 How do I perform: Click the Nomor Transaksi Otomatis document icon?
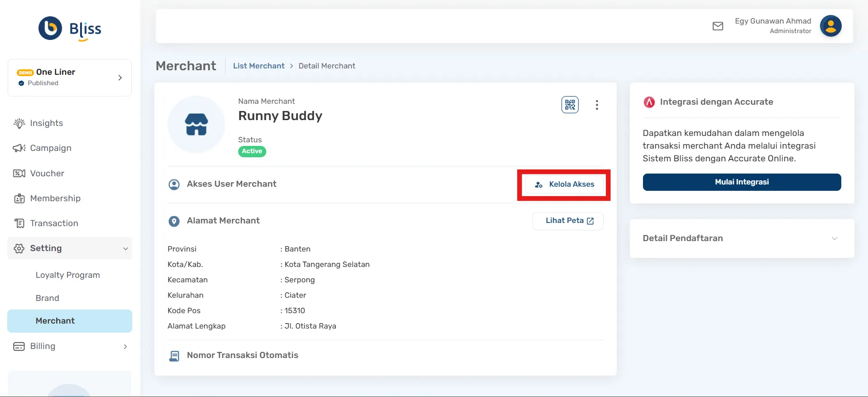(x=174, y=356)
